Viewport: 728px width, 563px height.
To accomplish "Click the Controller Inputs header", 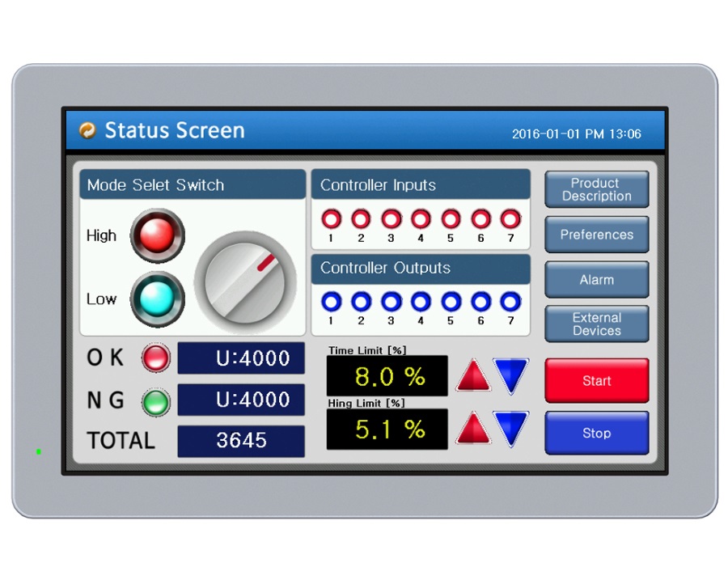I will 421,184.
